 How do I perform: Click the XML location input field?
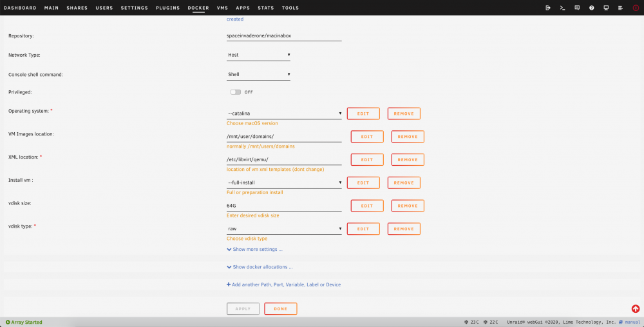coord(284,159)
